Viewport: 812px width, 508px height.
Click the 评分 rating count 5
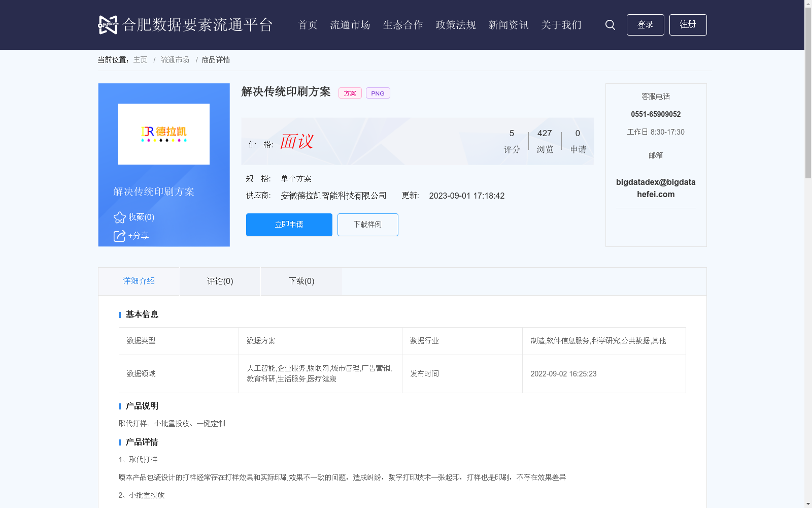512,133
